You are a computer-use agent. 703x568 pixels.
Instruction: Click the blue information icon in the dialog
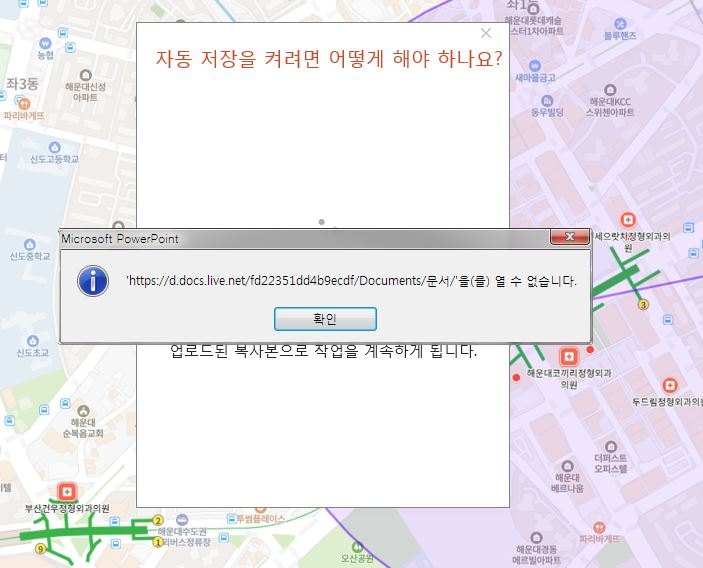coord(93,281)
